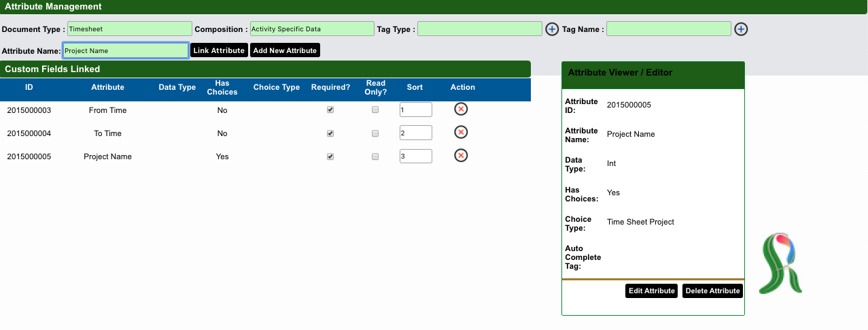Focus the empty Tag Type field
This screenshot has height=330, width=868.
click(480, 29)
